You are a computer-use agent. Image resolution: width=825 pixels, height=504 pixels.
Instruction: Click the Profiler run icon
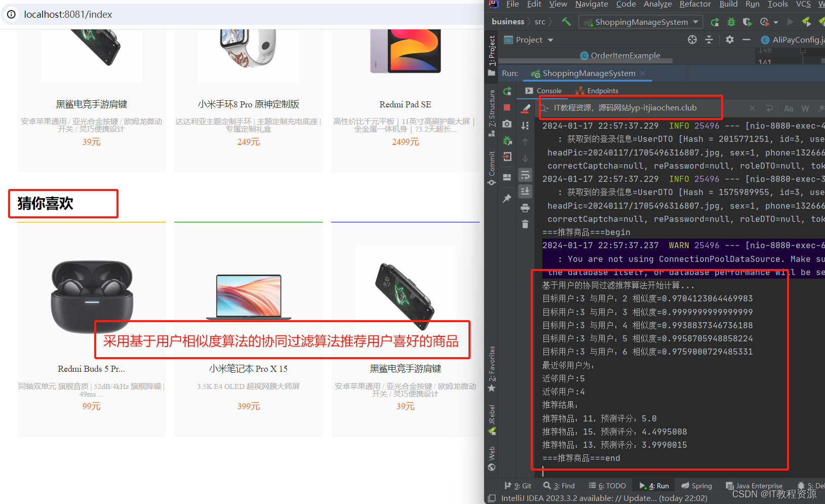[764, 22]
